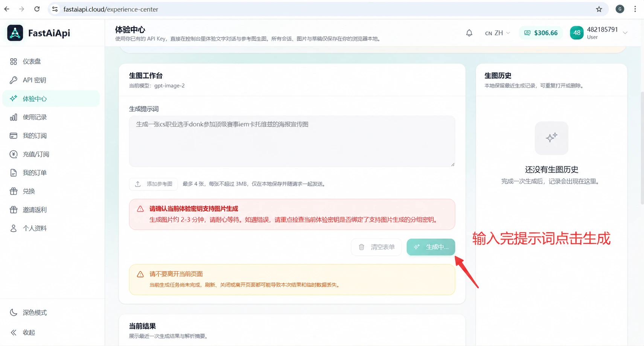Open the 兑换 menu item
Screen dimensions: 644x346
51,191
